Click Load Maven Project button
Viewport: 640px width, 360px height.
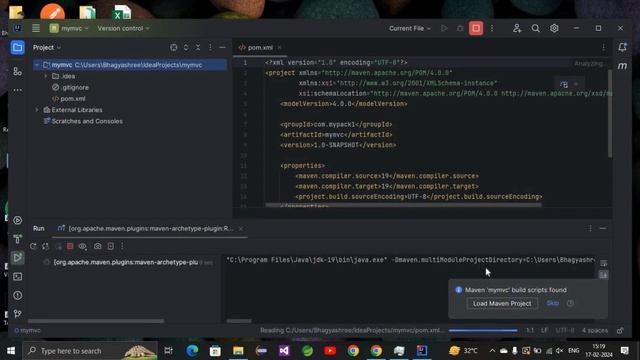(x=502, y=303)
